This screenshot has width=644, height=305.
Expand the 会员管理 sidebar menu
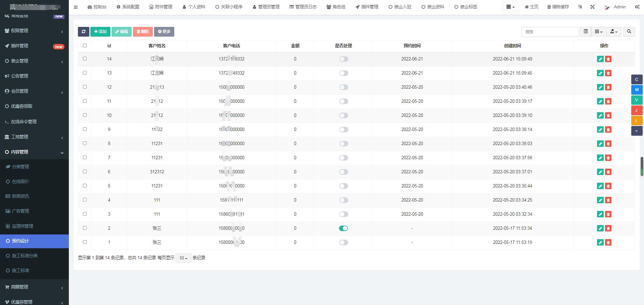click(x=34, y=91)
